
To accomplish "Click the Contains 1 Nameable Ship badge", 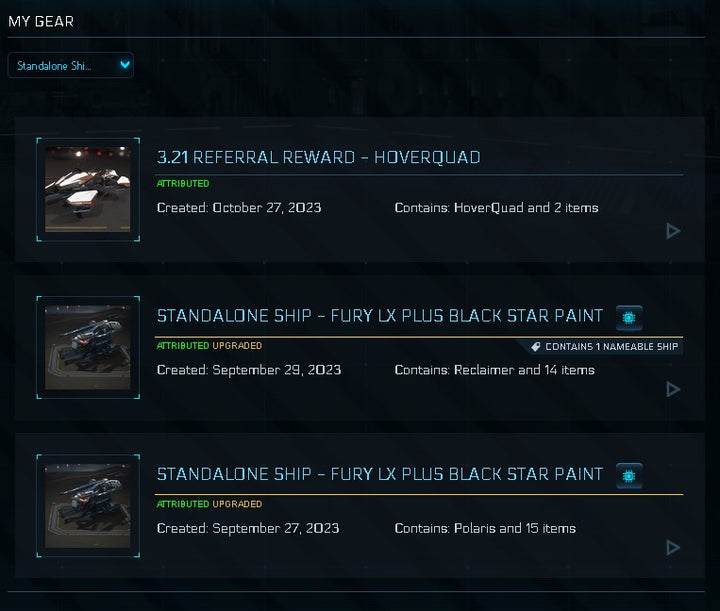I will 605,347.
